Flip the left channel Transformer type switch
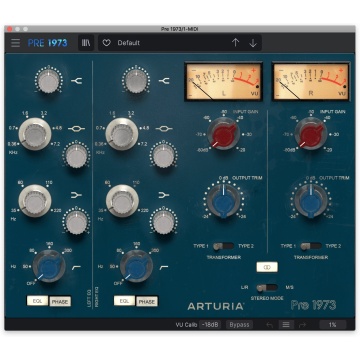This screenshot has width=360, height=360. 223,246
